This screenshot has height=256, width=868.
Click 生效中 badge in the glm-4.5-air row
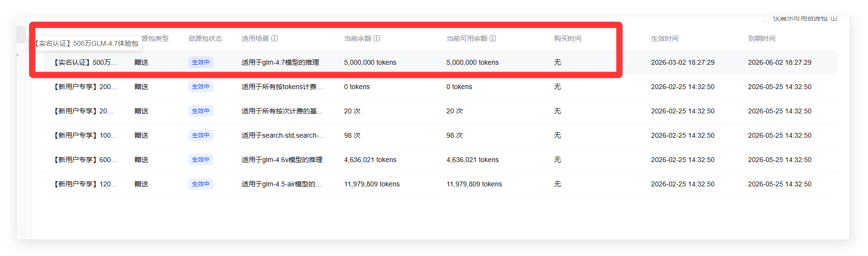[x=200, y=184]
